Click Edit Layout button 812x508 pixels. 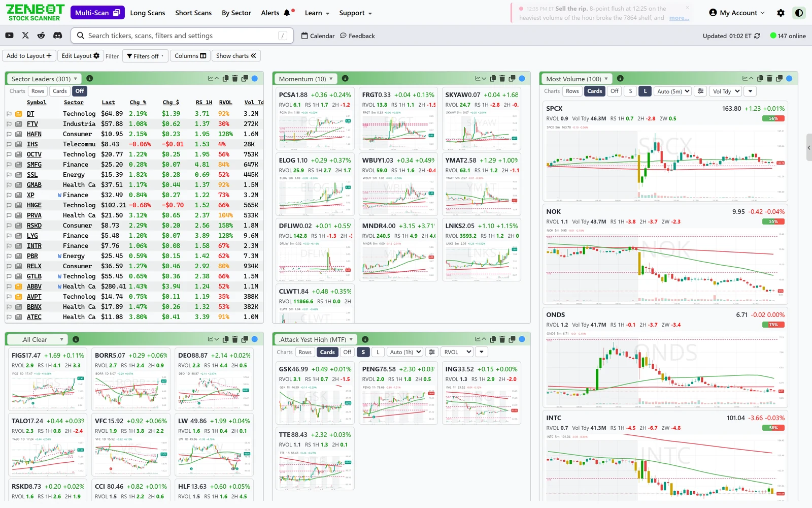[81, 56]
